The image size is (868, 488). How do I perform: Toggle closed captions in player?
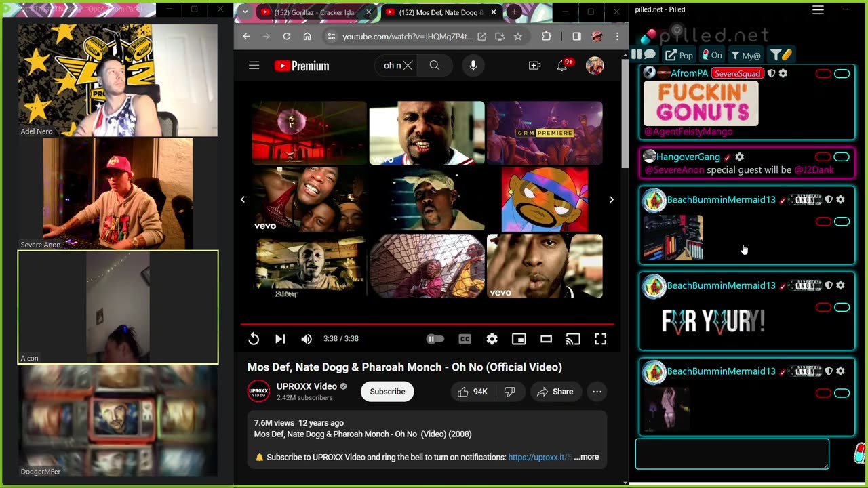(465, 339)
